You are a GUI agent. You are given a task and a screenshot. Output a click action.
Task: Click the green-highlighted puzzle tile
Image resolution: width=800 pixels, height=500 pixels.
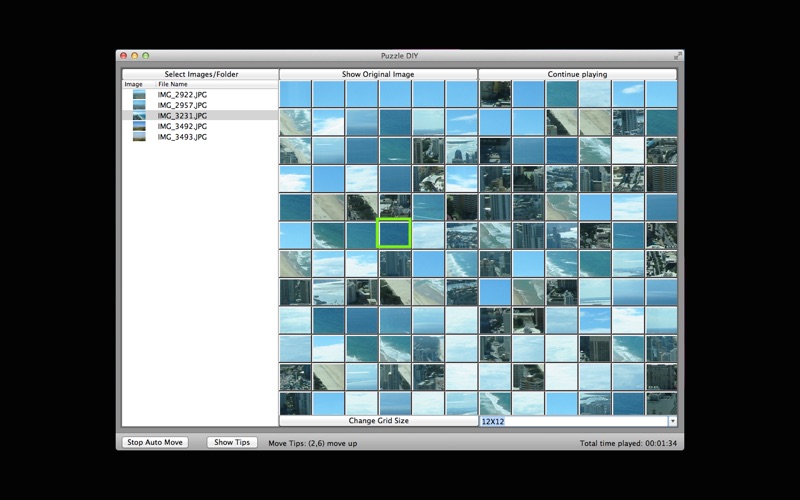coord(394,234)
